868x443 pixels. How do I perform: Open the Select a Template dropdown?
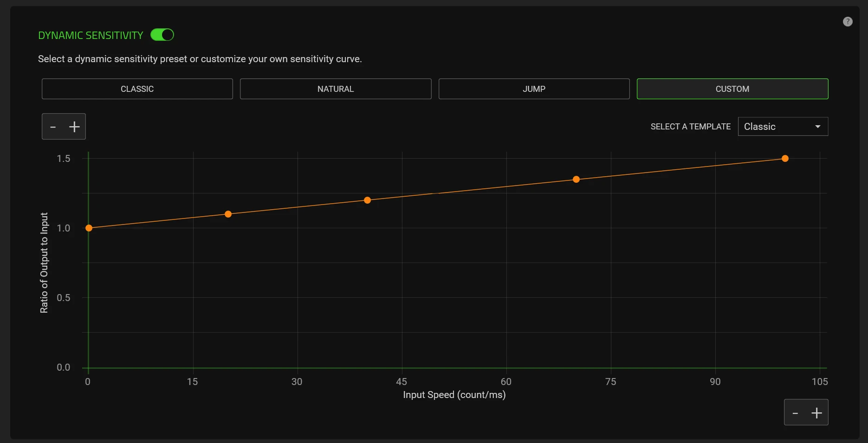(783, 127)
